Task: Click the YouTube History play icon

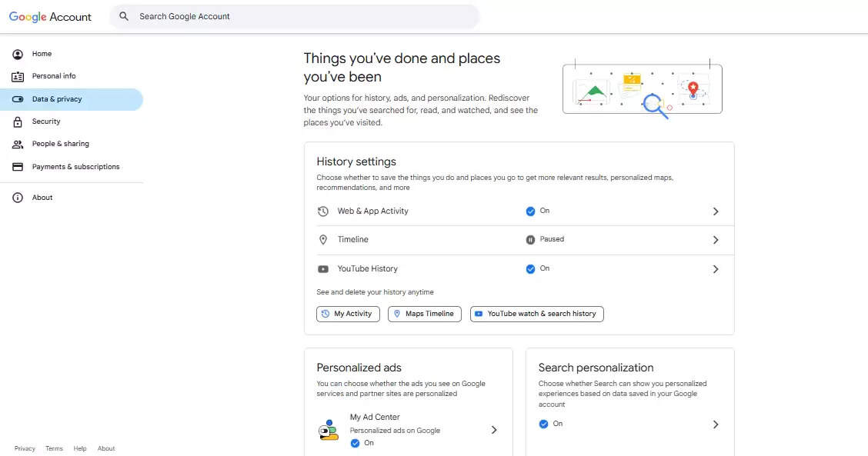Action: [x=323, y=269]
